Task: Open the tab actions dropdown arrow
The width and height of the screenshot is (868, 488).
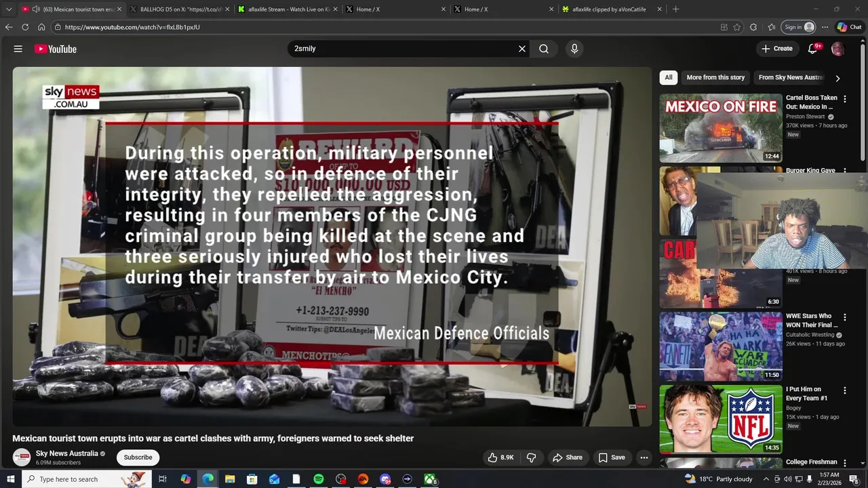Action: pyautogui.click(x=9, y=9)
